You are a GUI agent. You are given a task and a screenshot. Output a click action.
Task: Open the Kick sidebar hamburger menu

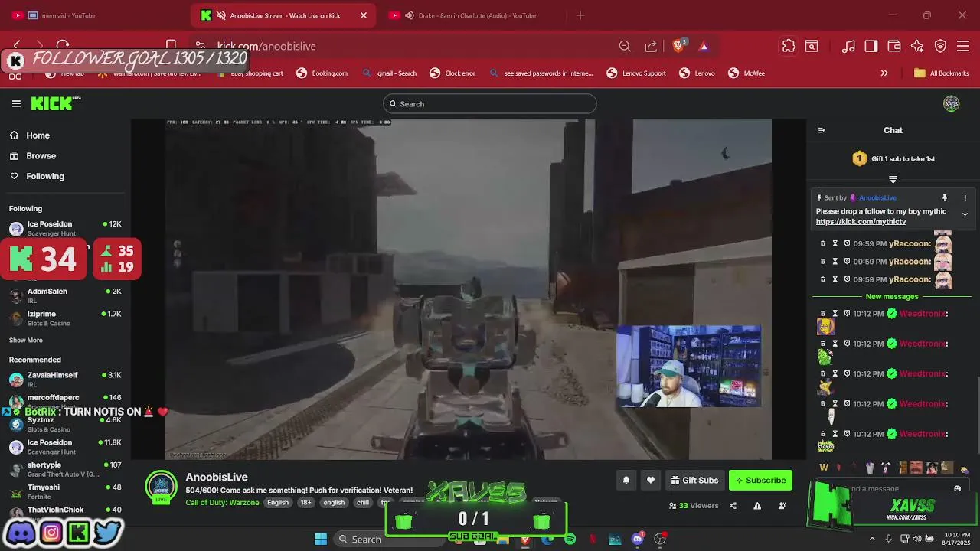tap(16, 103)
